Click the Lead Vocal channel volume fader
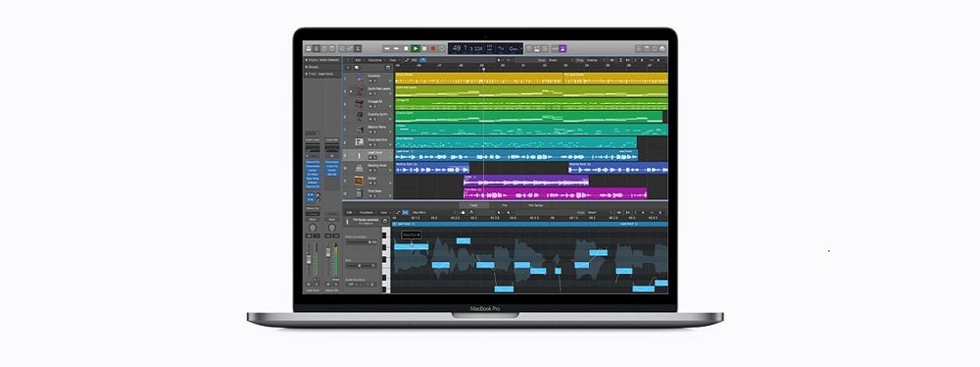980x367 pixels. click(x=309, y=259)
